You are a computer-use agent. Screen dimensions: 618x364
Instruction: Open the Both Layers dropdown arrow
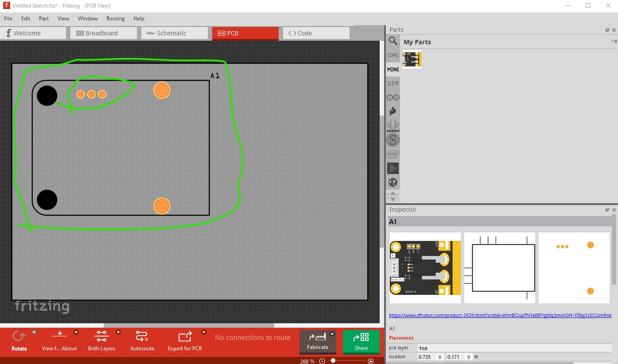click(118, 332)
